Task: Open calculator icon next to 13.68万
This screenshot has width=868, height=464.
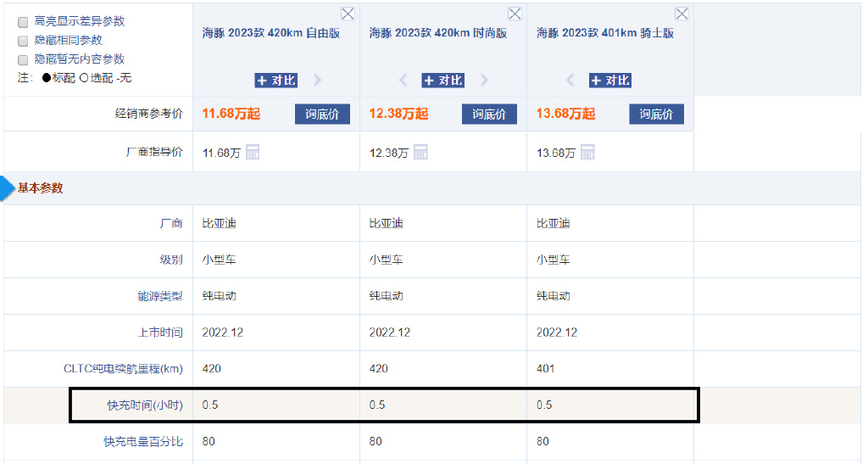Action: 588,153
